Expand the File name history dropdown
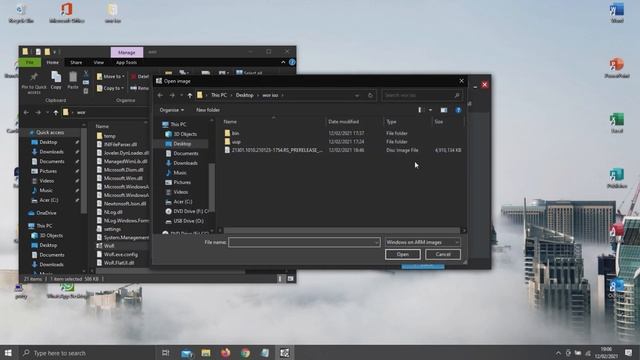The image size is (640, 360). point(376,242)
